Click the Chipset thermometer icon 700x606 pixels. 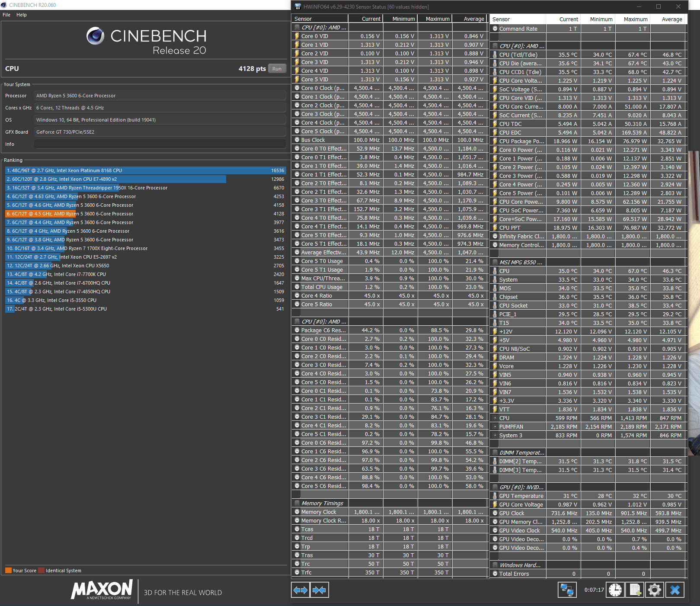495,297
